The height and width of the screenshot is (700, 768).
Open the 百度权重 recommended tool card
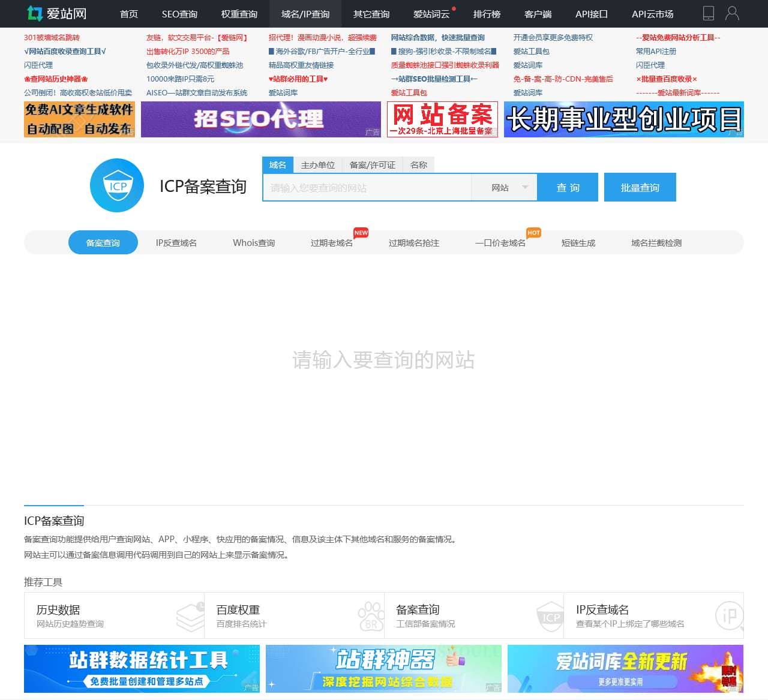pyautogui.click(x=294, y=615)
